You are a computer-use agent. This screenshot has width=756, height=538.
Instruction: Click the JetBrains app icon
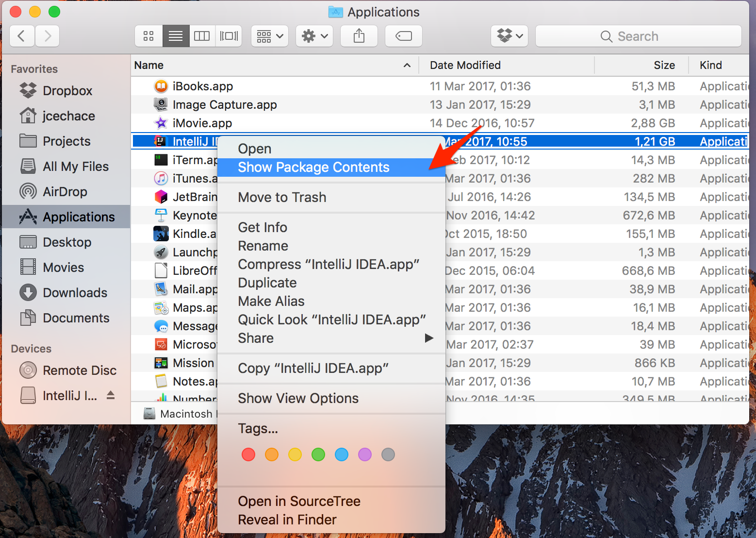click(161, 197)
